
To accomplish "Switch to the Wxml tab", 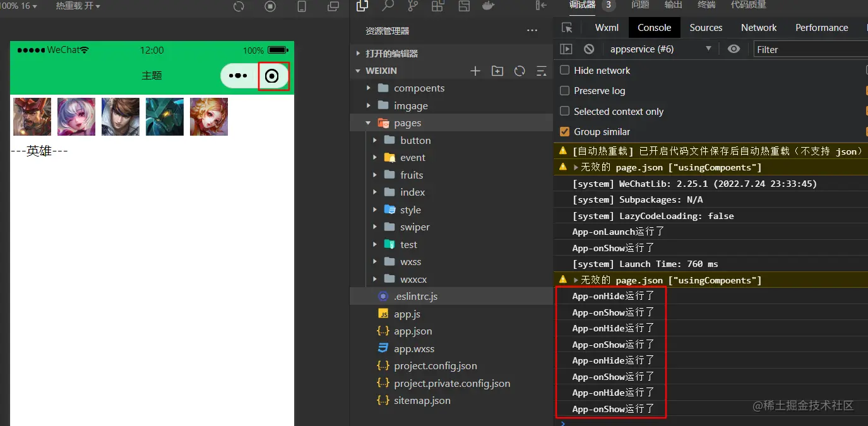I will pos(607,28).
